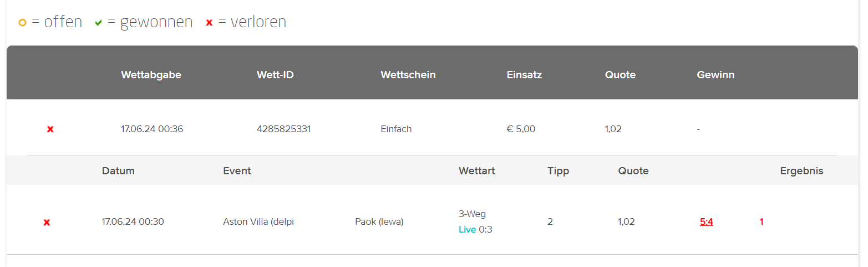
Task: Click the Aston Villa (delpi team name
Action: [258, 222]
